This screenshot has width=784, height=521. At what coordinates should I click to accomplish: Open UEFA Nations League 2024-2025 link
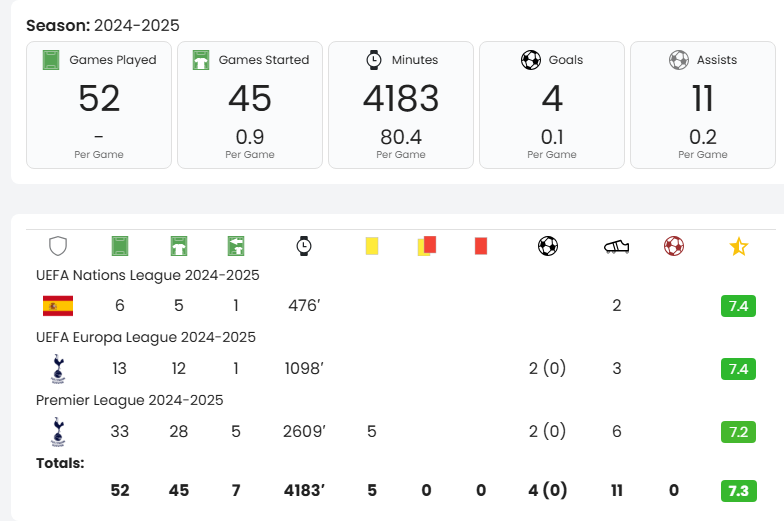(147, 275)
